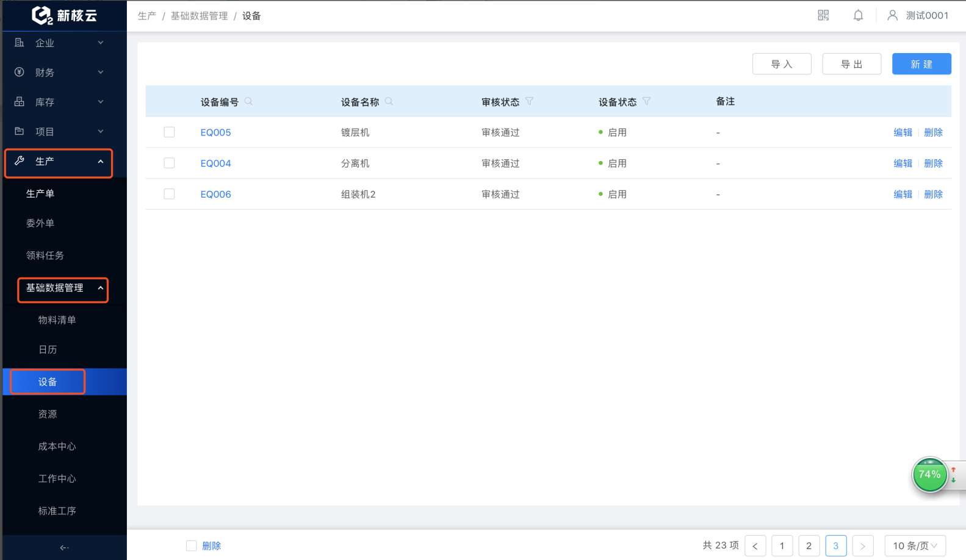Tick the select-all checkbox beside bottom 删除
This screenshot has height=560, width=966.
pyautogui.click(x=191, y=545)
